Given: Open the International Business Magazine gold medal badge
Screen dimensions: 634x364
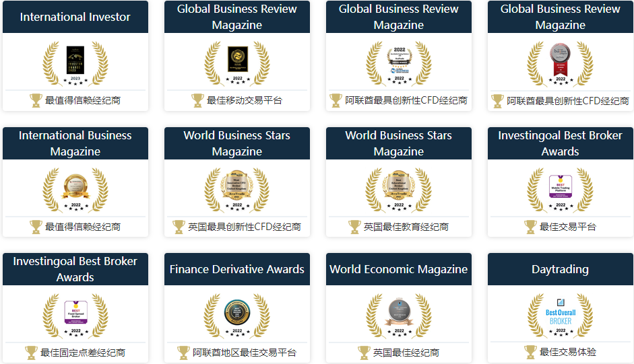Looking at the screenshot, I should pyautogui.click(x=75, y=186).
